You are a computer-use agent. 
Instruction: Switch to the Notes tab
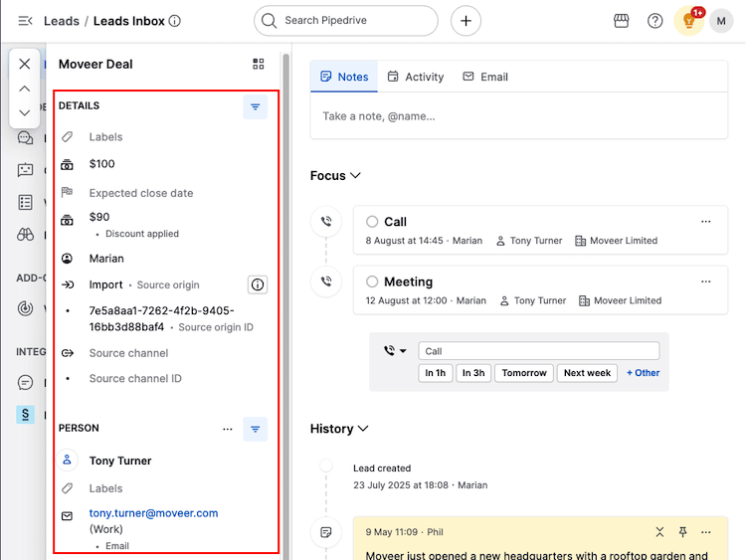tap(344, 77)
